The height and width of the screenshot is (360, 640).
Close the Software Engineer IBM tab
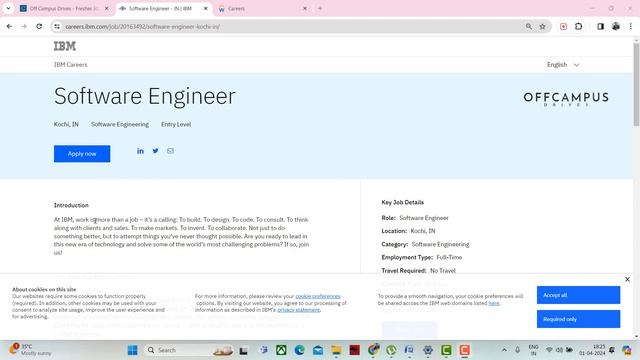(x=206, y=9)
